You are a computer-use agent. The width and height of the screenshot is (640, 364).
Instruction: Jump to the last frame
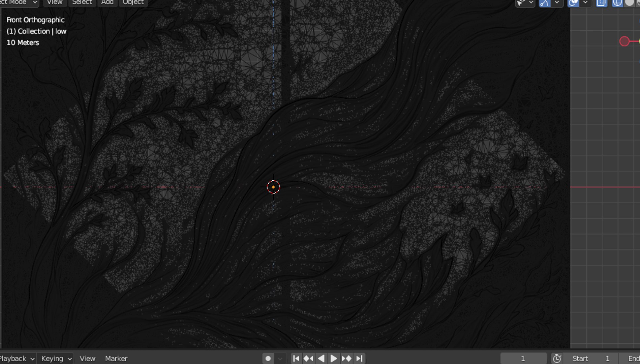coord(359,358)
